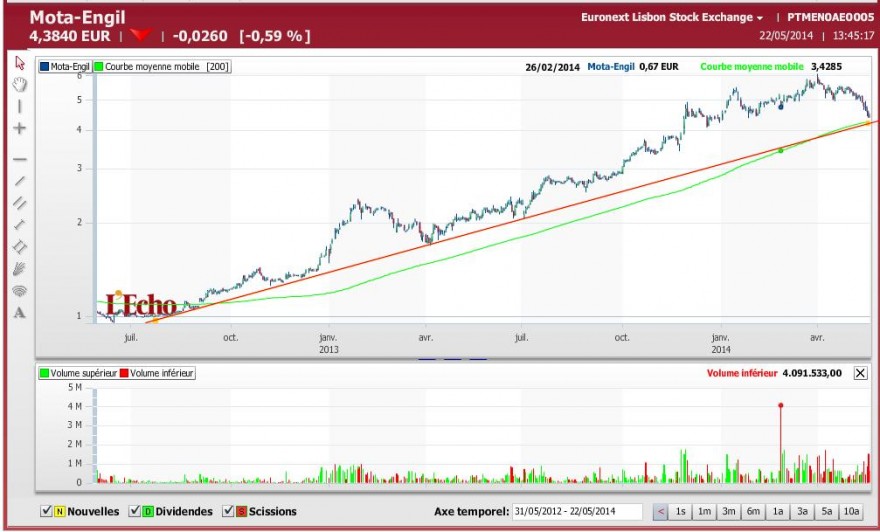Toggle the Scissions checkbox
Screen dimensions: 880x532
point(228,511)
